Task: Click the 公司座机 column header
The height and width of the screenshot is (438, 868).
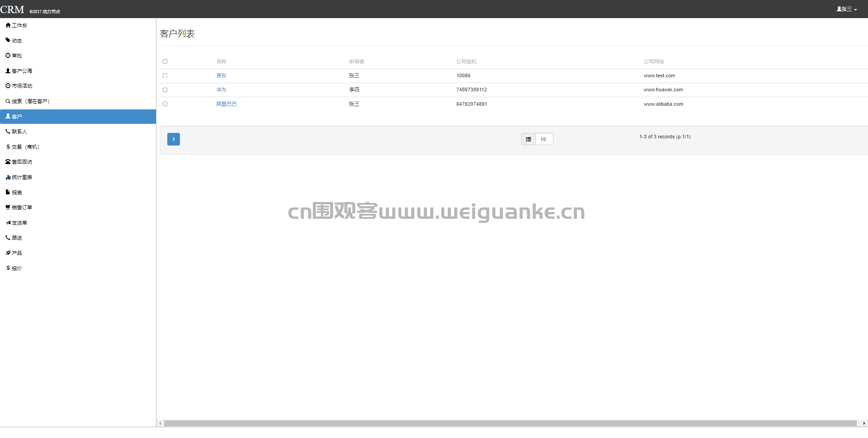Action: (467, 61)
